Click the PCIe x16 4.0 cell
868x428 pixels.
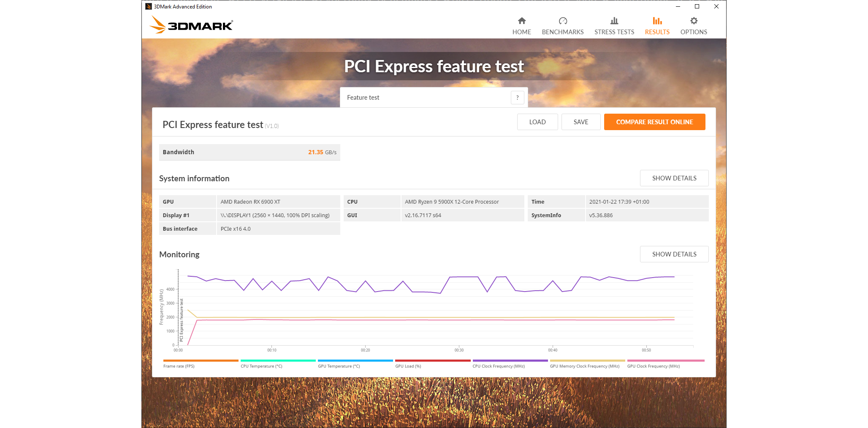click(x=278, y=229)
